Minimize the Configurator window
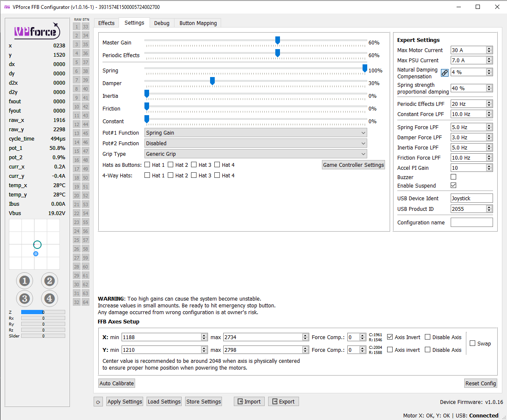 pyautogui.click(x=458, y=7)
